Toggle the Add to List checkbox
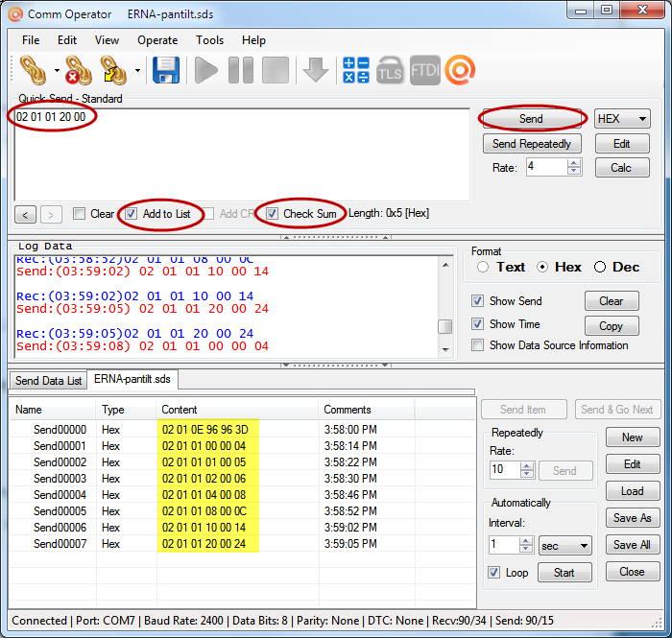Viewport: 672px width, 638px height. (132, 213)
